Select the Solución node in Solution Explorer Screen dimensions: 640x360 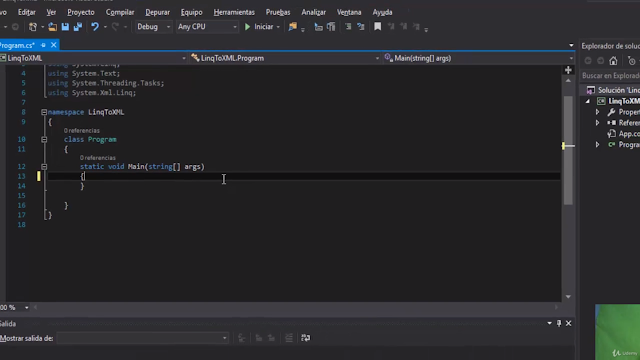click(613, 90)
